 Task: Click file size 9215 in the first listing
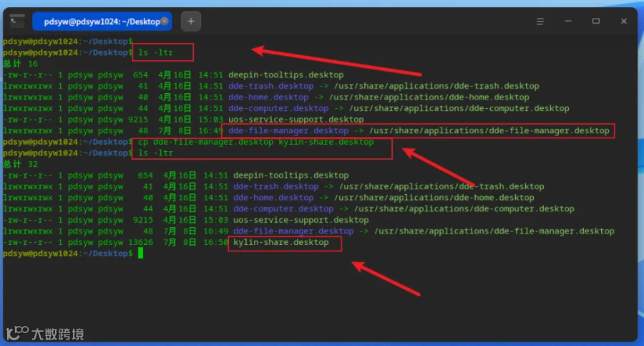tap(137, 120)
